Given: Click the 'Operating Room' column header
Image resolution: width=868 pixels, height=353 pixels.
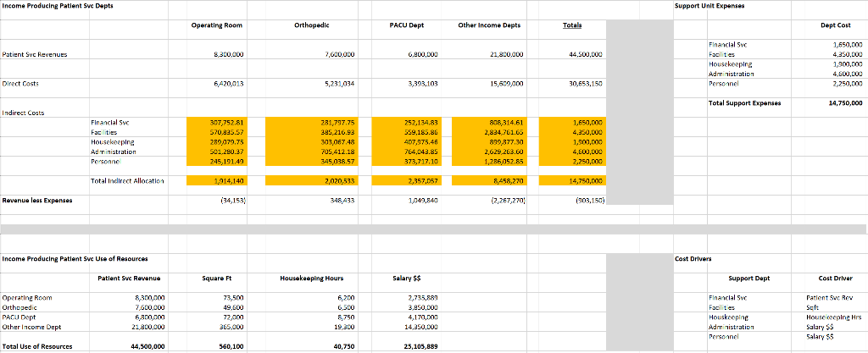Looking at the screenshot, I should click(x=216, y=25).
